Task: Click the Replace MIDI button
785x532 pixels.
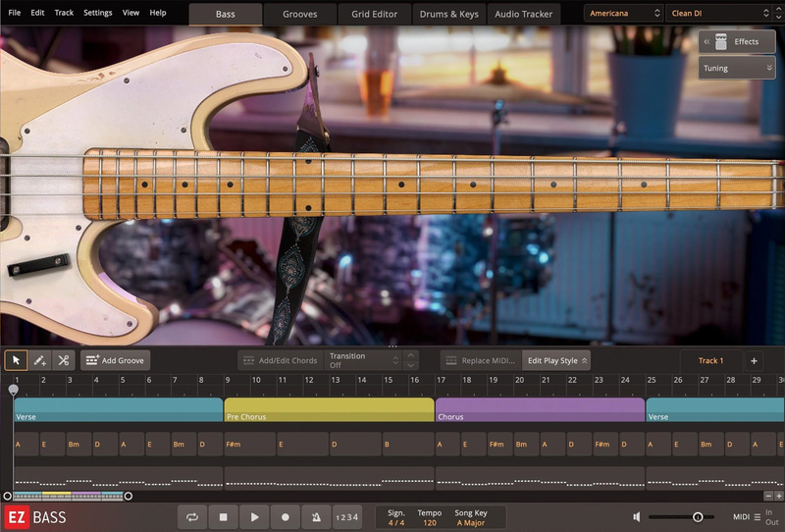Action: point(481,360)
